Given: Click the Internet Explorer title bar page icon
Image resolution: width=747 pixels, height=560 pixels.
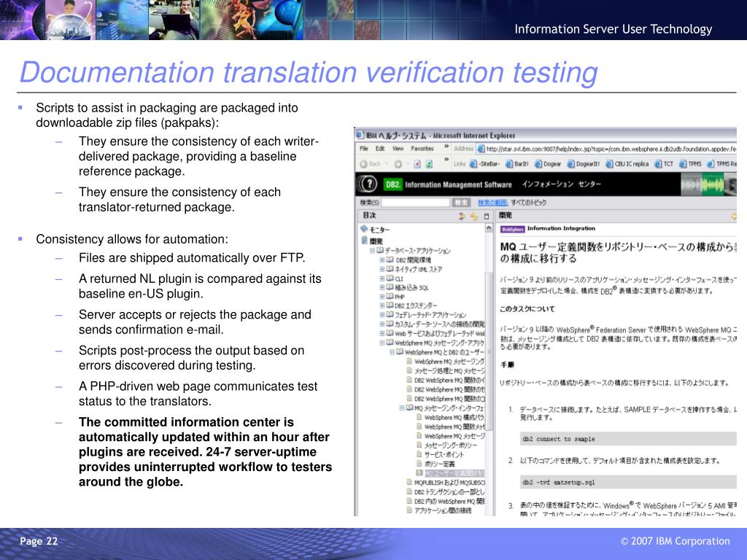Looking at the screenshot, I should [360, 135].
